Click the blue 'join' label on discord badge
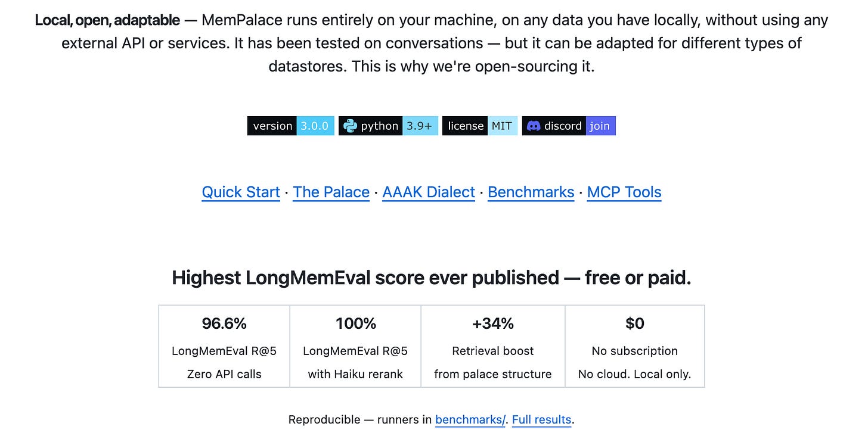Viewport: 868px width, 442px height. click(600, 126)
